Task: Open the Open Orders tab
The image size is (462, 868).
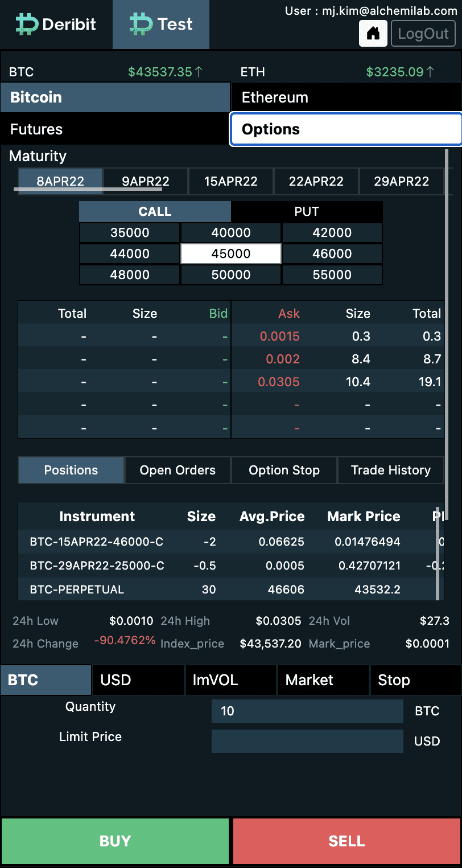Action: [x=178, y=470]
